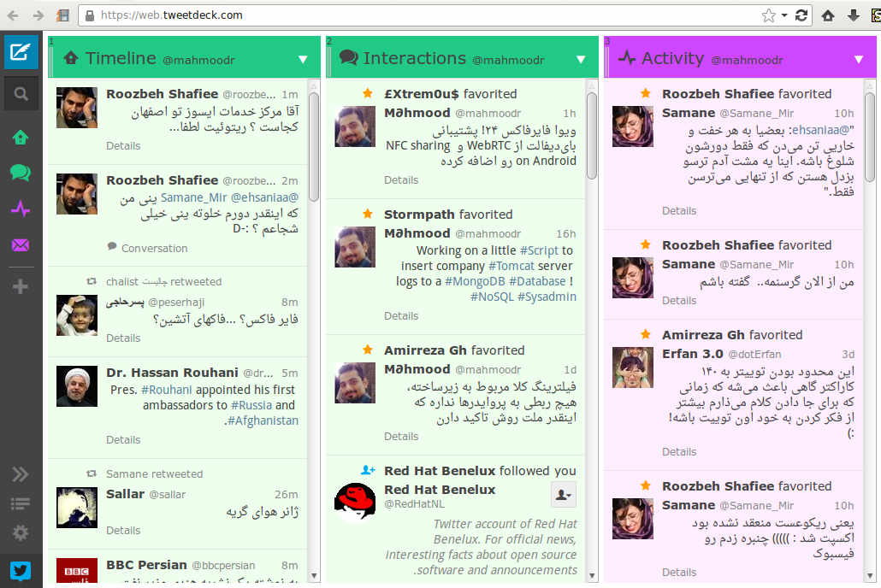Open the Timeline column options dropdown
Screen dimensions: 881x588
[x=303, y=59]
